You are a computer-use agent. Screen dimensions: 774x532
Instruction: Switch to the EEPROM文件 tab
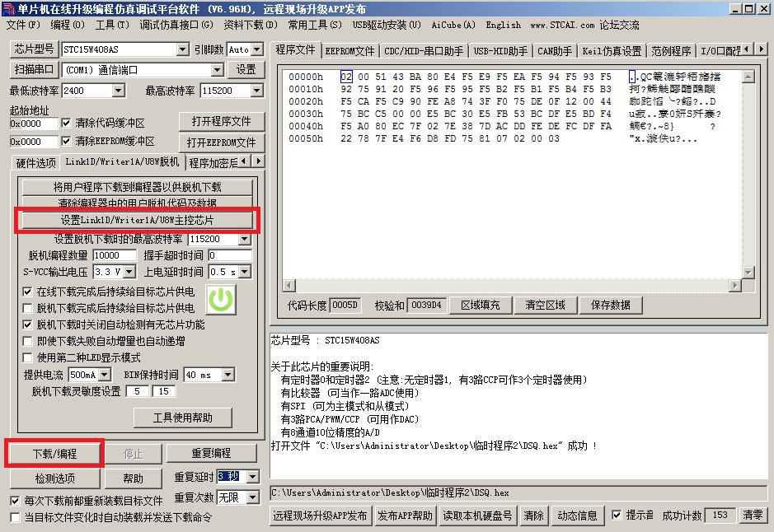tap(350, 51)
